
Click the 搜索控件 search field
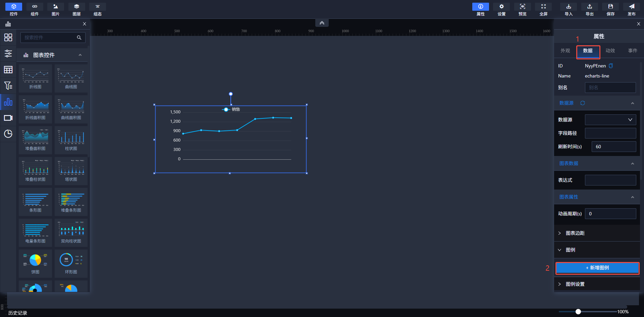point(49,38)
